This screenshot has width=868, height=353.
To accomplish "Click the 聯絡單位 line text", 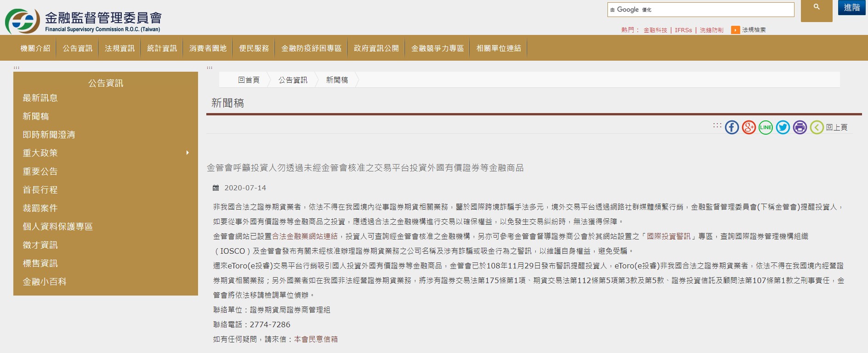I will click(x=272, y=310).
